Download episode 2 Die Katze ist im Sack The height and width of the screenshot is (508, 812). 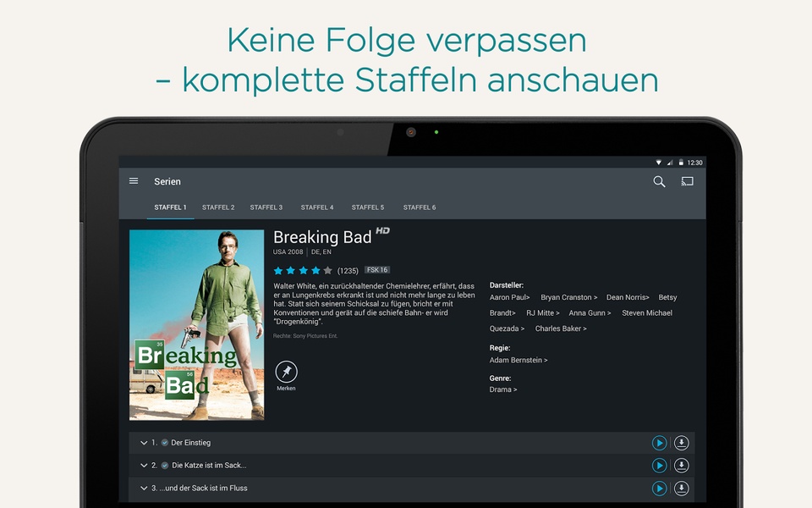click(682, 466)
